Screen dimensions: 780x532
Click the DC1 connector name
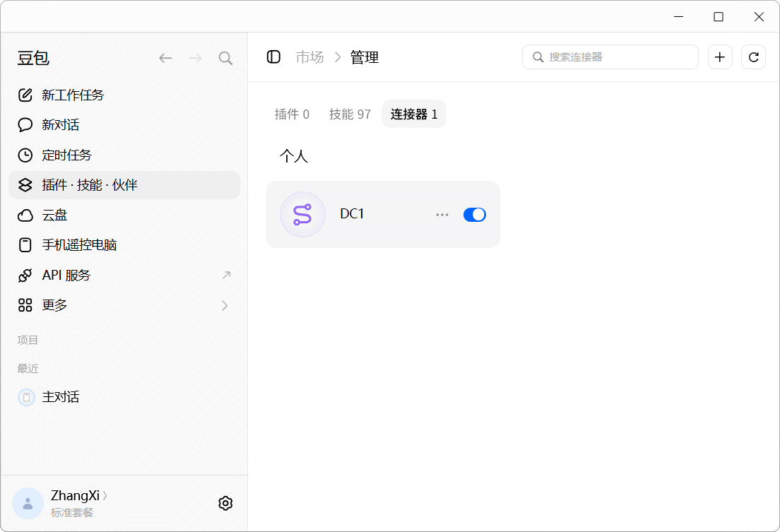click(352, 214)
